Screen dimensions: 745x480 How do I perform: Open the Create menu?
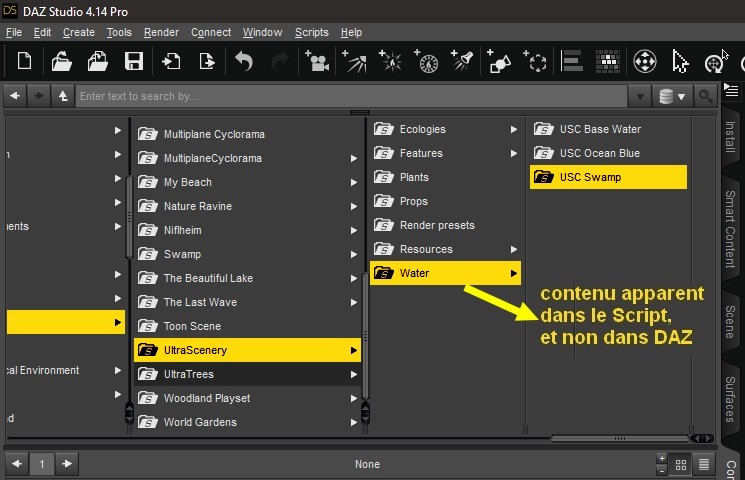coord(79,32)
